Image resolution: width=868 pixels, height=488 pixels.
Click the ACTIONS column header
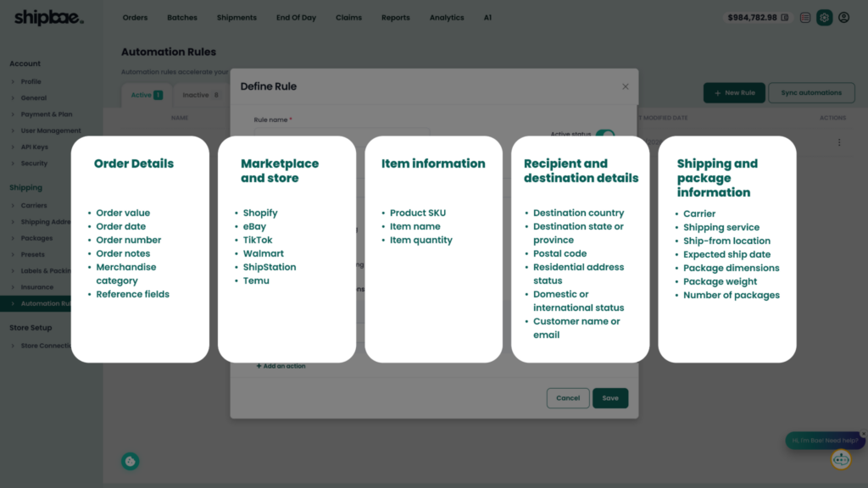click(x=832, y=118)
